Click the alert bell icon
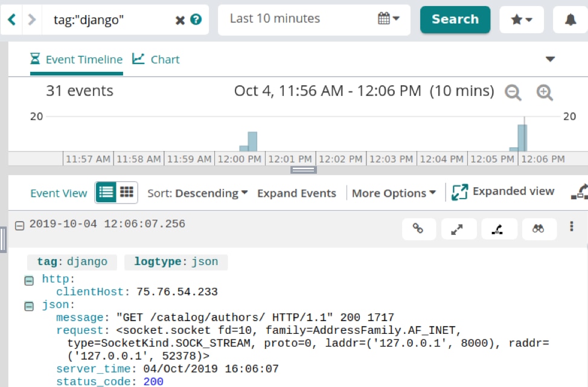 coord(570,20)
